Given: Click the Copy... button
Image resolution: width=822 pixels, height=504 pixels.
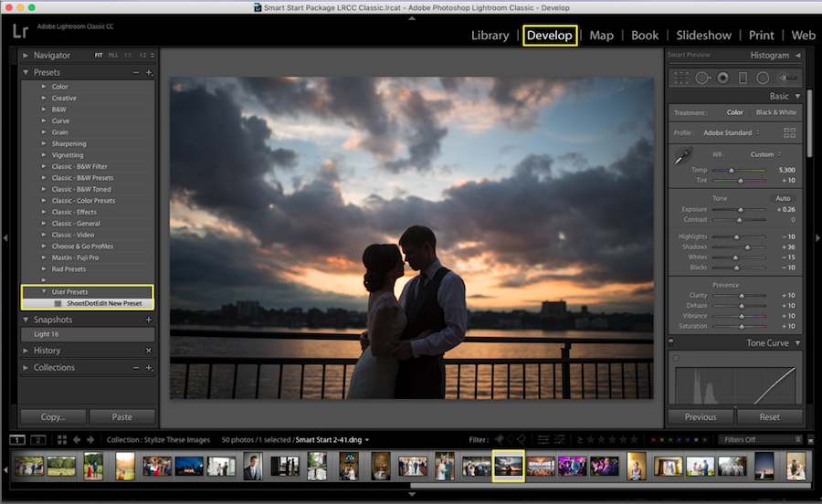Looking at the screenshot, I should pos(53,417).
